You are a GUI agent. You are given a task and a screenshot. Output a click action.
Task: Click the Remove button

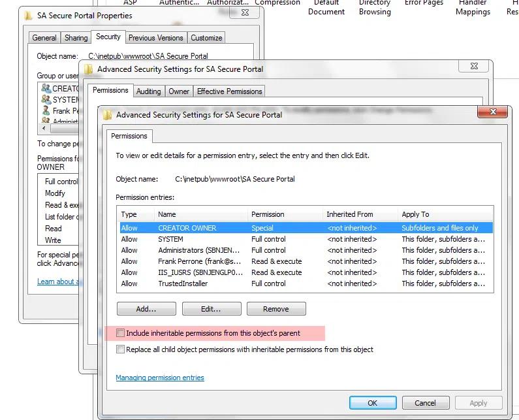click(x=276, y=309)
